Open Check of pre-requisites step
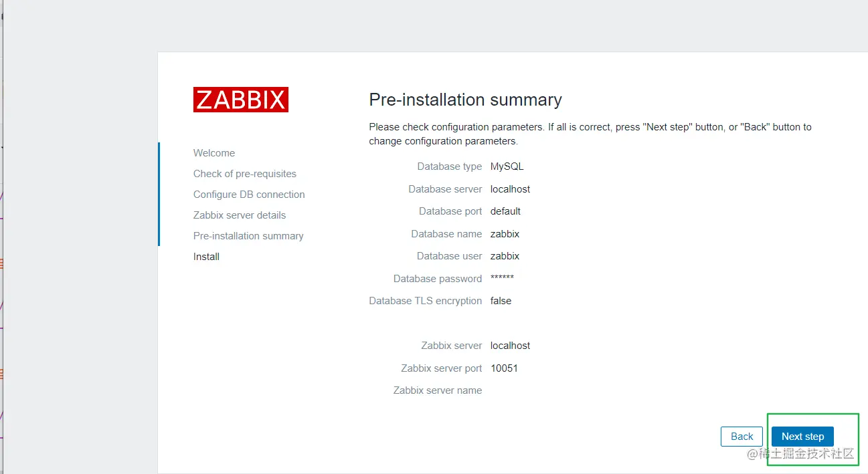The width and height of the screenshot is (868, 474). (x=245, y=174)
